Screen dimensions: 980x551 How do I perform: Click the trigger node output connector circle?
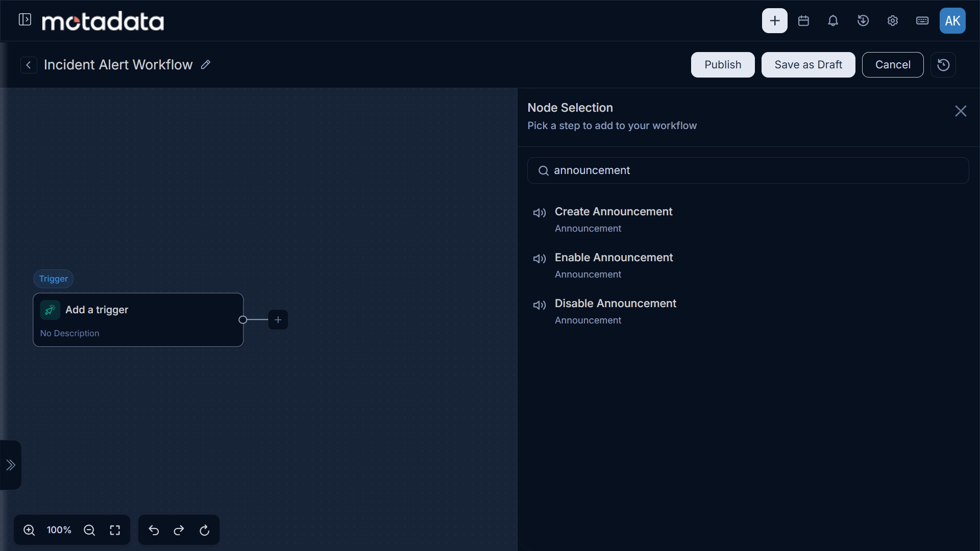tap(243, 320)
